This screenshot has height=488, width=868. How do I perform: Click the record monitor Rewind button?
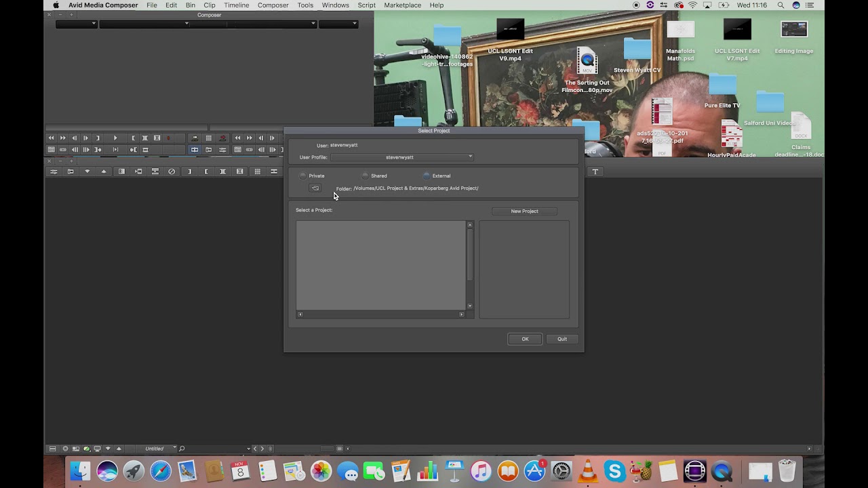point(237,138)
